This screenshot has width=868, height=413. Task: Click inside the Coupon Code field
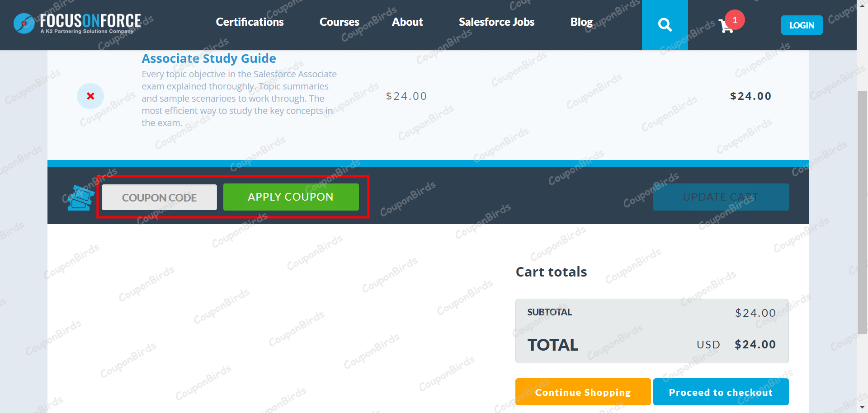tap(159, 197)
